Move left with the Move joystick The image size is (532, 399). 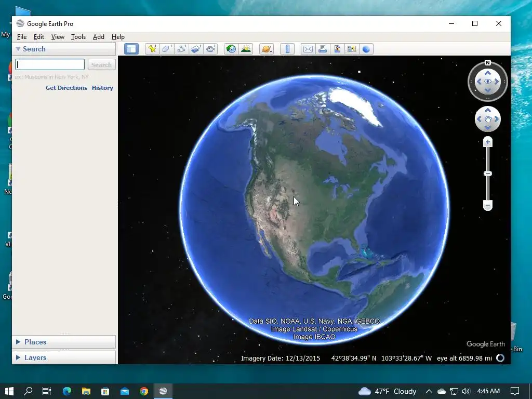tap(479, 119)
